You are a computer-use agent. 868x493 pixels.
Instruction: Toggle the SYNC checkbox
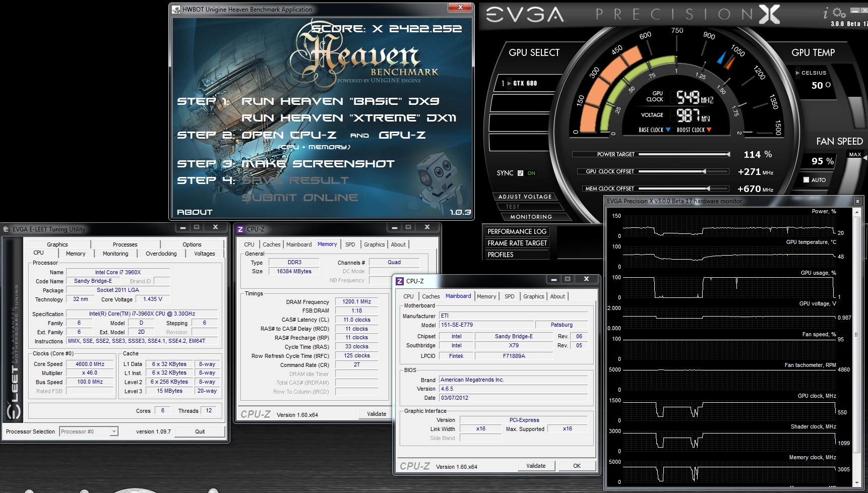[x=520, y=173]
